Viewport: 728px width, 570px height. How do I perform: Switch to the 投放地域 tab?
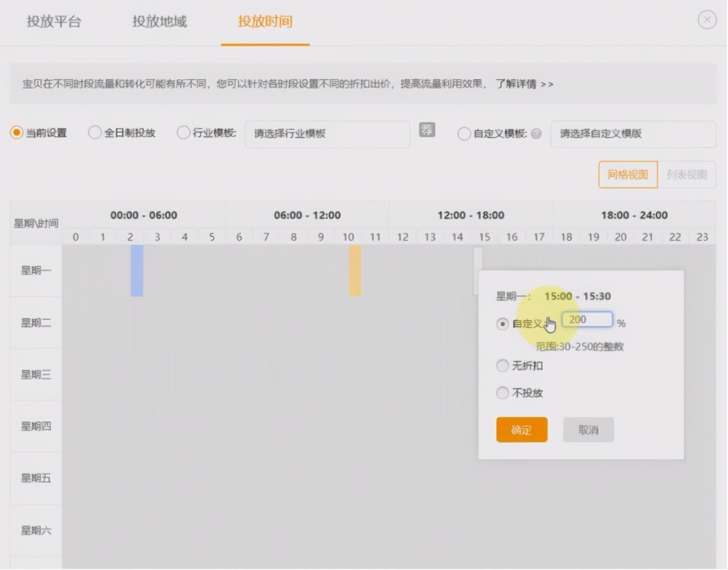pyautogui.click(x=160, y=22)
